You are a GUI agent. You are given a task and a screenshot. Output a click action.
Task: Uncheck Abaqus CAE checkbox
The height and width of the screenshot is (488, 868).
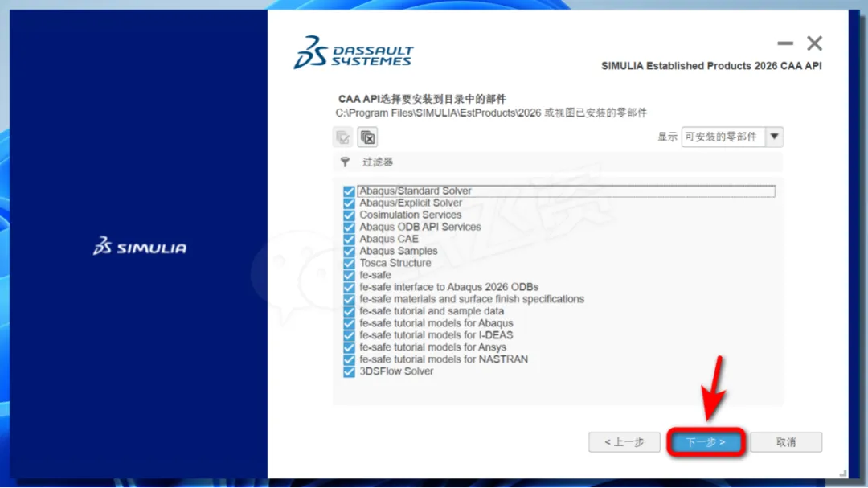point(349,240)
